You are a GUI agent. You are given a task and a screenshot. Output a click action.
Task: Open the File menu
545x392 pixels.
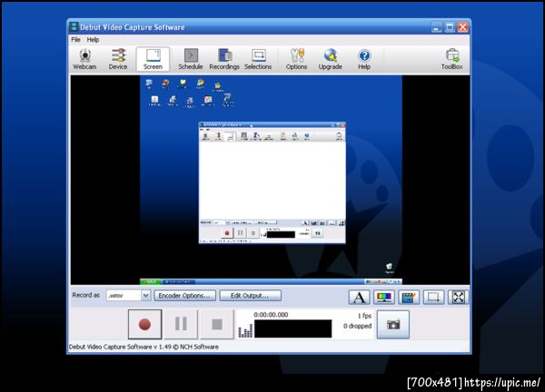click(x=75, y=40)
